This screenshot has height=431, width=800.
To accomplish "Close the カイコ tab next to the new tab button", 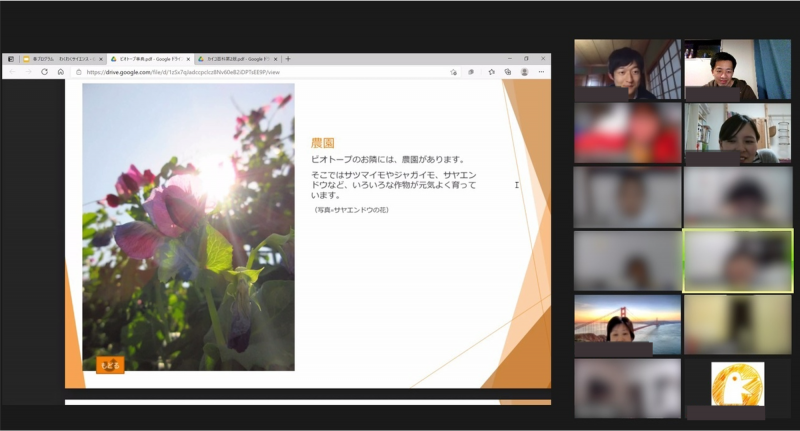I will 276,59.
